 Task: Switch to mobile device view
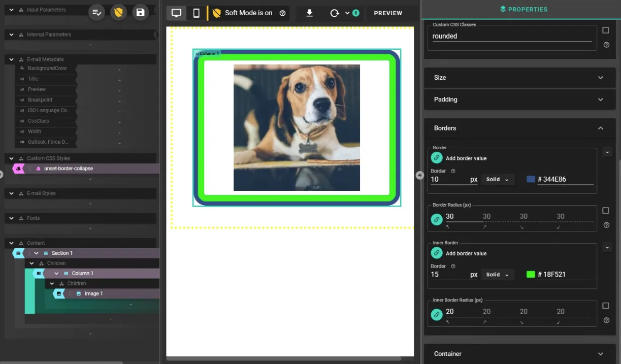point(196,13)
